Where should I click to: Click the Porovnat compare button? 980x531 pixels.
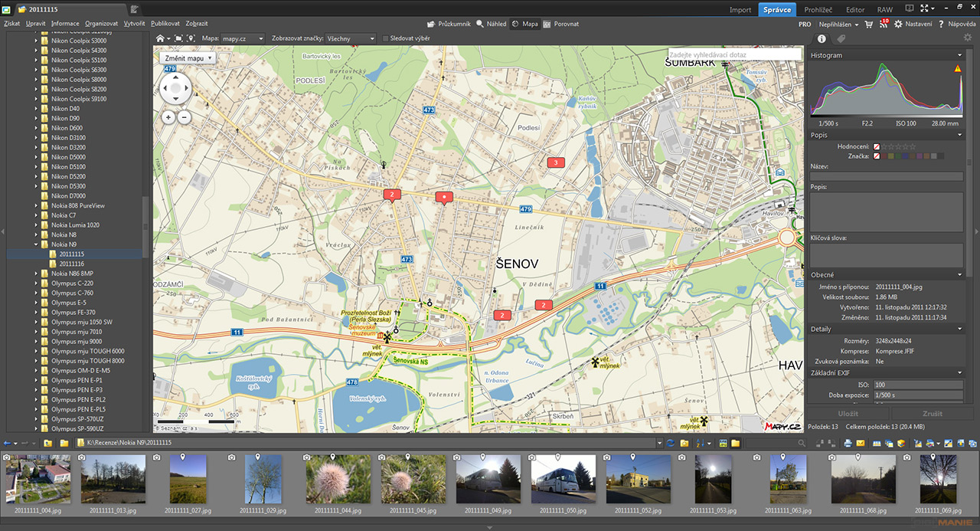point(560,24)
